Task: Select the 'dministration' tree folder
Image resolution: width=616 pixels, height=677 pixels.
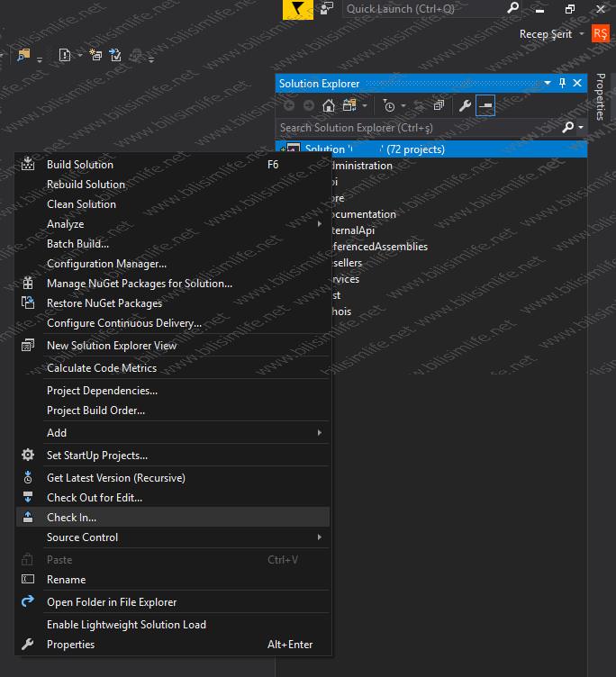Action: pos(362,166)
